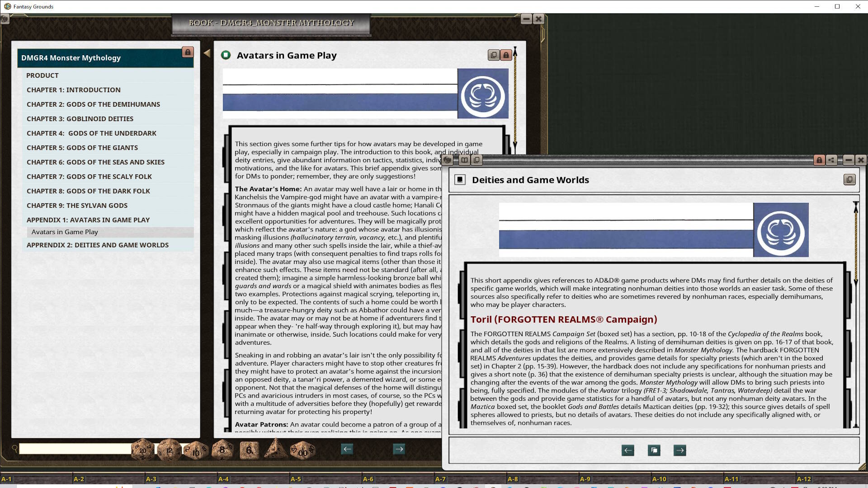
Task: Expand Chapter 1: Introduction
Action: [108, 90]
